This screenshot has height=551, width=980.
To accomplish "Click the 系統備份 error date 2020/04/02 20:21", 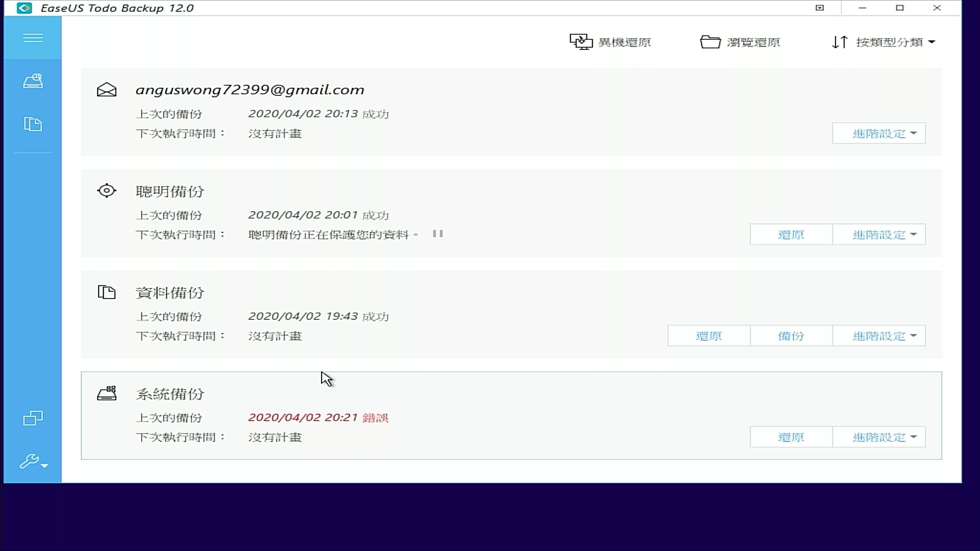I will pyautogui.click(x=303, y=417).
